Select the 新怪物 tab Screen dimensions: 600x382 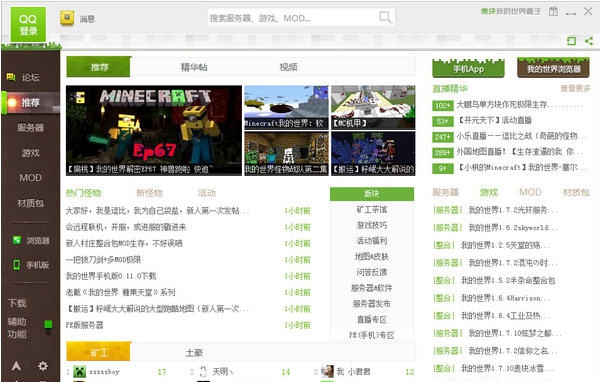point(150,193)
